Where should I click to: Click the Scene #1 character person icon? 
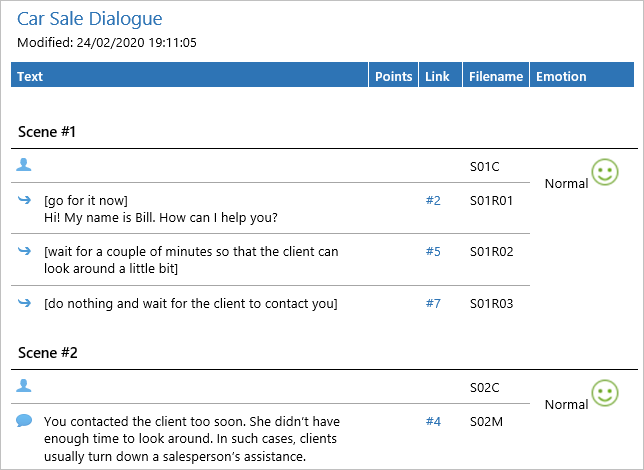(24, 164)
